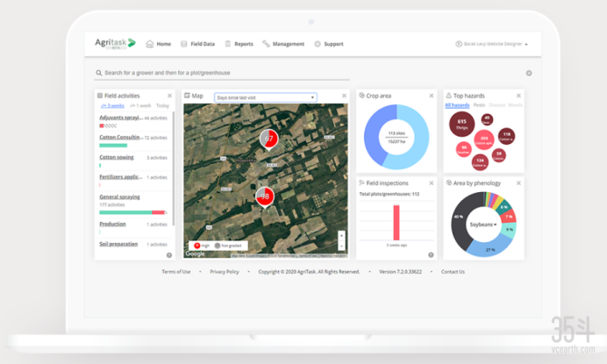The width and height of the screenshot is (607, 364).
Task: Click the Field activities help icon
Action: (x=169, y=255)
